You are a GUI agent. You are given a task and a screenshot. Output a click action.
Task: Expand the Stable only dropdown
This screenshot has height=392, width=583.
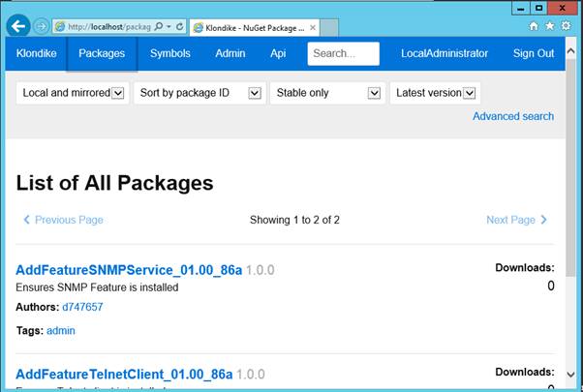coord(327,93)
